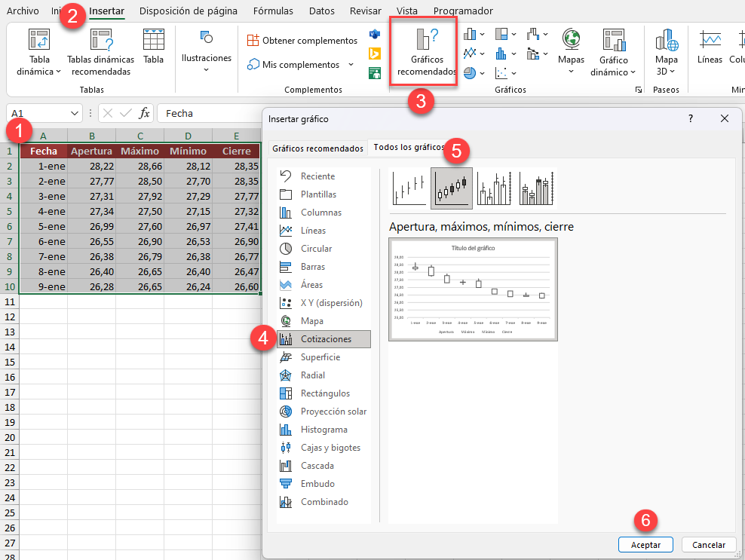
Task: Click the chart preview with Título del gráfico
Action: tap(473, 289)
